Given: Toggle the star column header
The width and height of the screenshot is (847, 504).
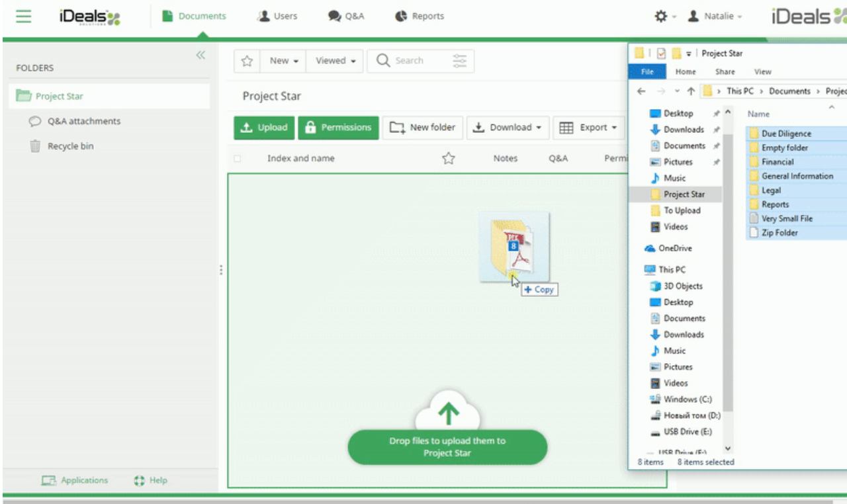Looking at the screenshot, I should click(448, 159).
